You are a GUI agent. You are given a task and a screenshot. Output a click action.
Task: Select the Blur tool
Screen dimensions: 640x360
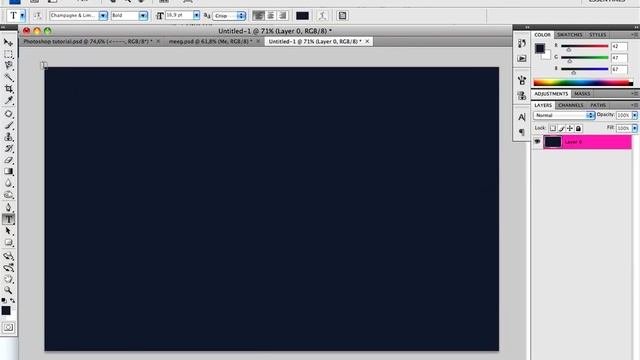[x=8, y=183]
